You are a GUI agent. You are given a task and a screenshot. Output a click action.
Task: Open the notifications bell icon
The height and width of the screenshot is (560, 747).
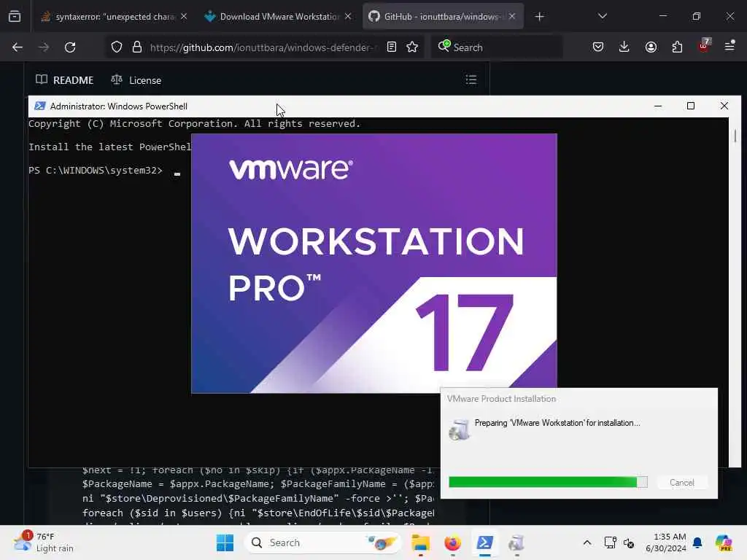[697, 542]
